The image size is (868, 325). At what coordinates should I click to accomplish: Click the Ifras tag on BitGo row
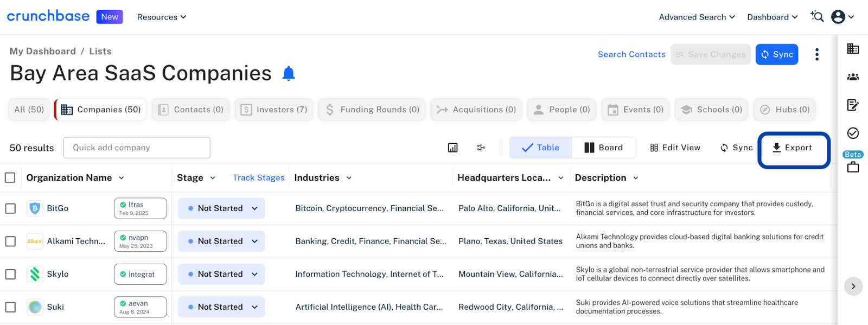[140, 208]
